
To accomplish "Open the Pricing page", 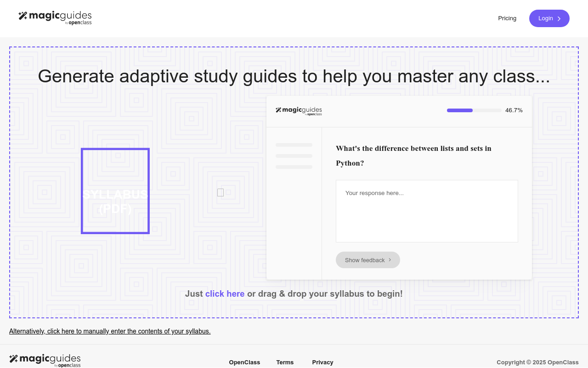I will click(x=507, y=18).
